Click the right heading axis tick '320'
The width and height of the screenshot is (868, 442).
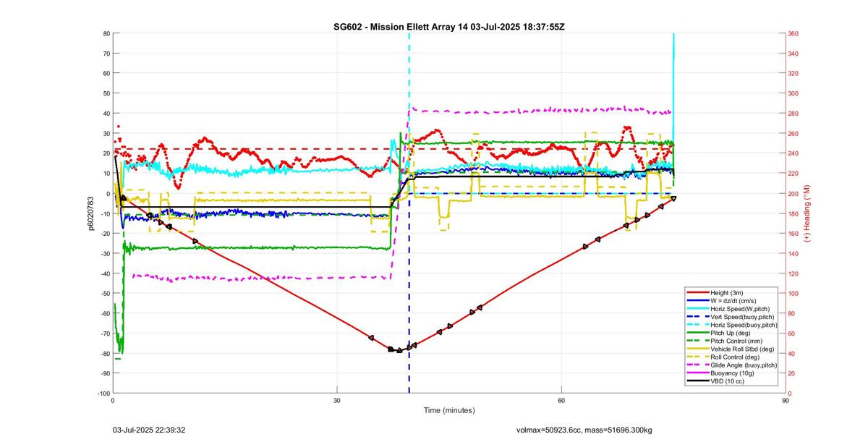(x=794, y=73)
